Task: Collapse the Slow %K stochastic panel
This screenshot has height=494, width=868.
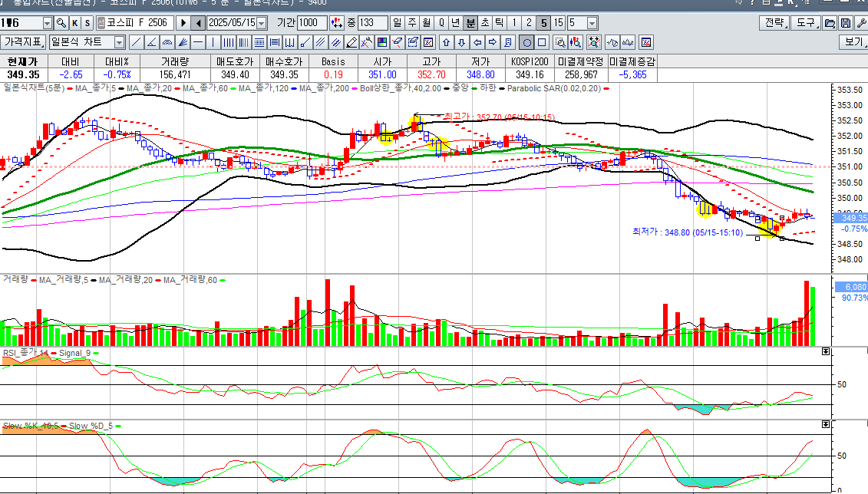Action: coord(826,424)
